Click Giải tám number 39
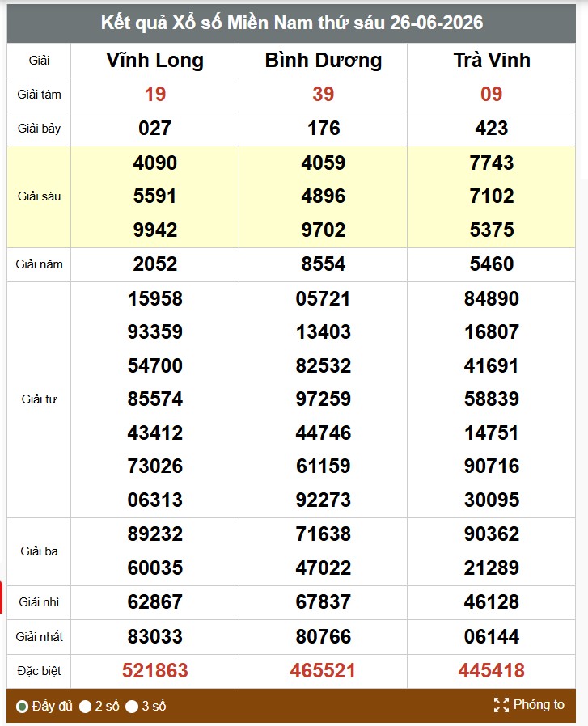Image resolution: width=588 pixels, height=726 pixels. (x=323, y=95)
